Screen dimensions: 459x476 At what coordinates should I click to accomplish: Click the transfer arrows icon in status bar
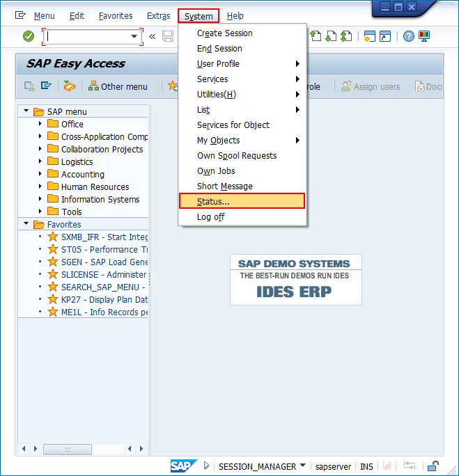click(x=409, y=465)
